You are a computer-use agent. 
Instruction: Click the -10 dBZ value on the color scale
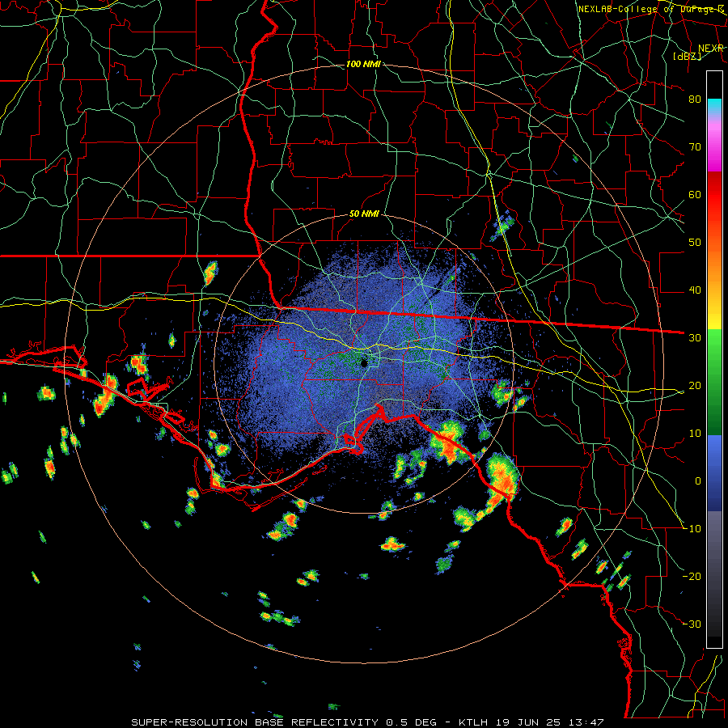pos(692,528)
